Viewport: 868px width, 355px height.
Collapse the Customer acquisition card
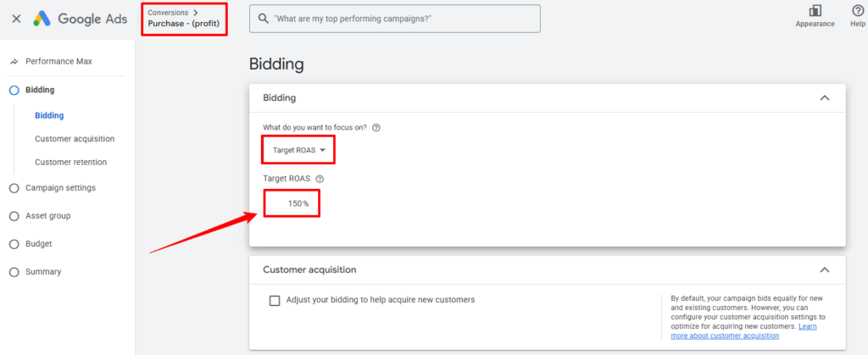pos(824,269)
